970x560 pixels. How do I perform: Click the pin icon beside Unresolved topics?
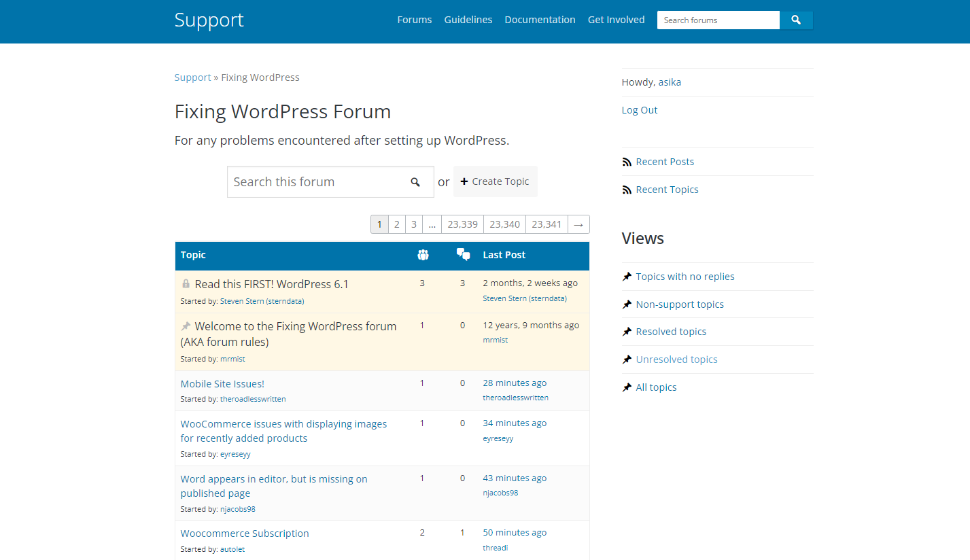pos(627,360)
